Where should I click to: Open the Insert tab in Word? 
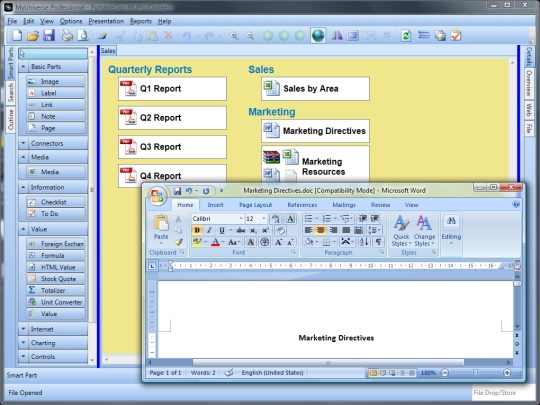pos(216,205)
